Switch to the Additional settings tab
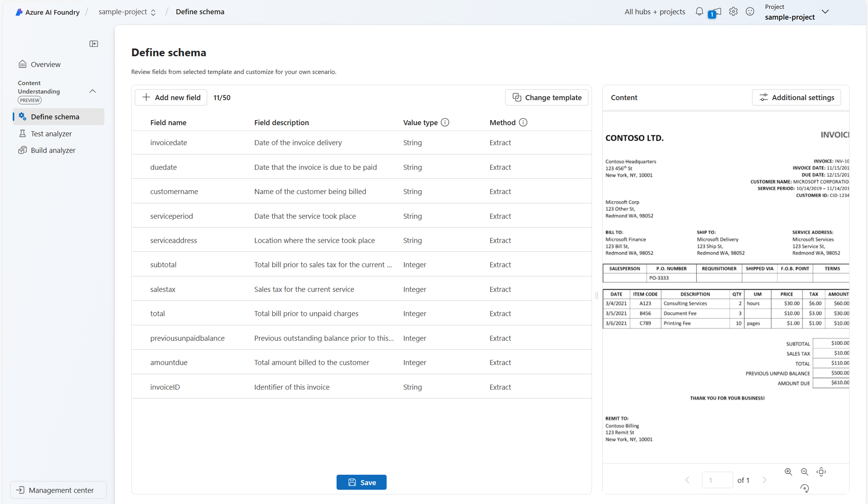Screen dimensions: 868x504 (796, 97)
